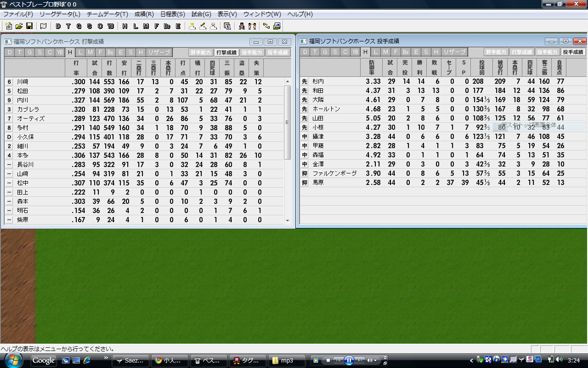Open the ファイル(F) menu

coord(18,14)
